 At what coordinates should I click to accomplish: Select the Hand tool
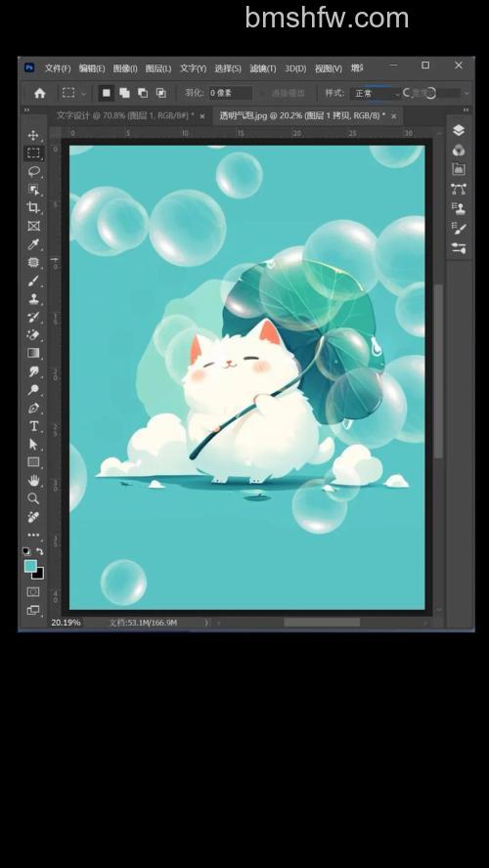point(33,480)
